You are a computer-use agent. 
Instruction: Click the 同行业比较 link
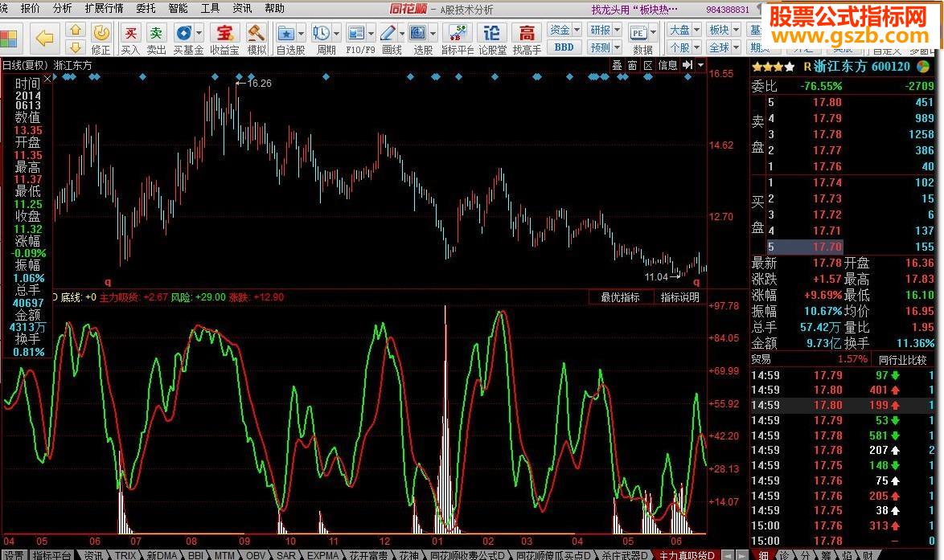(x=902, y=360)
